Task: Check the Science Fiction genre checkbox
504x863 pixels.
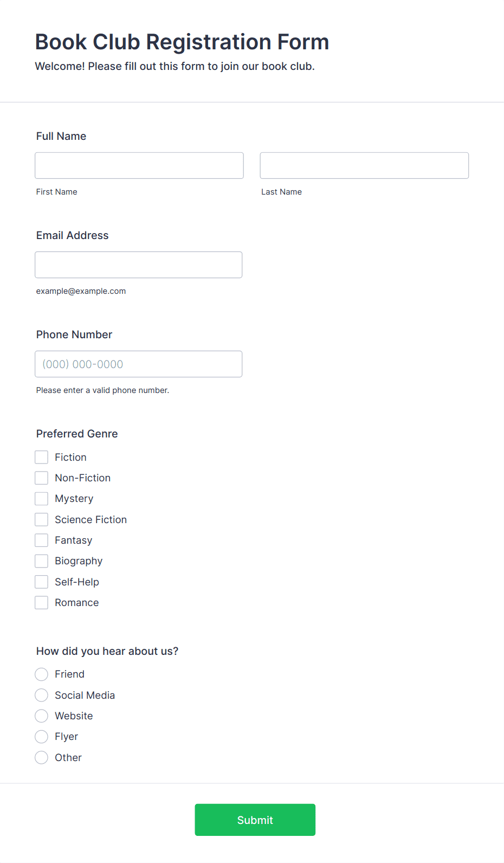Action: coord(41,519)
